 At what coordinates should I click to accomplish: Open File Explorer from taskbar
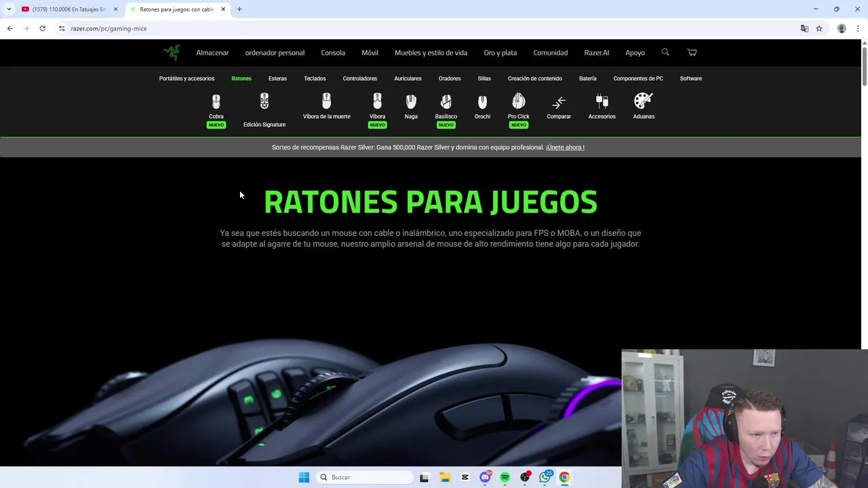(x=445, y=477)
